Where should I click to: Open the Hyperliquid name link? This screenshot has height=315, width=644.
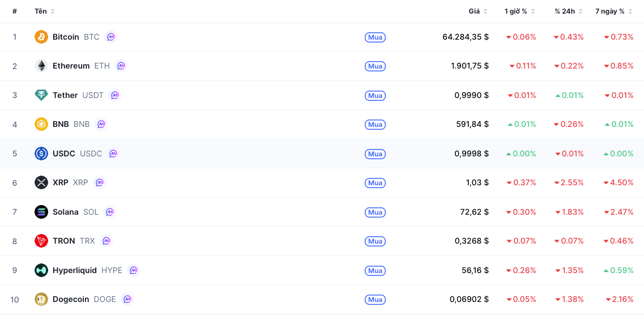click(x=75, y=270)
